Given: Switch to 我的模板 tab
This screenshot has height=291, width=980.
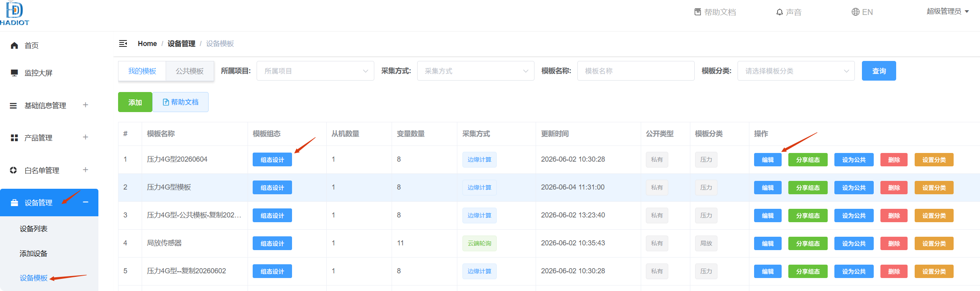Looking at the screenshot, I should 142,71.
